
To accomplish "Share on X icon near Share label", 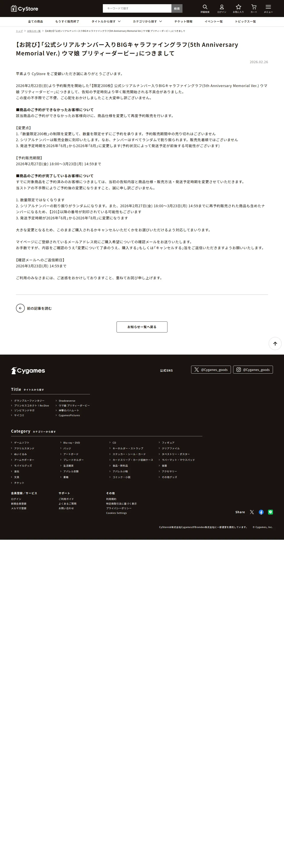I will (x=252, y=512).
